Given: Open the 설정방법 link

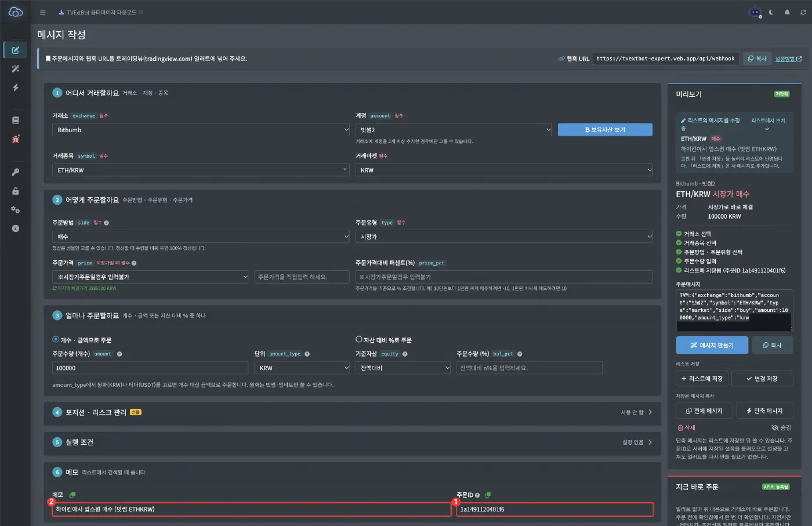Looking at the screenshot, I should 788,59.
